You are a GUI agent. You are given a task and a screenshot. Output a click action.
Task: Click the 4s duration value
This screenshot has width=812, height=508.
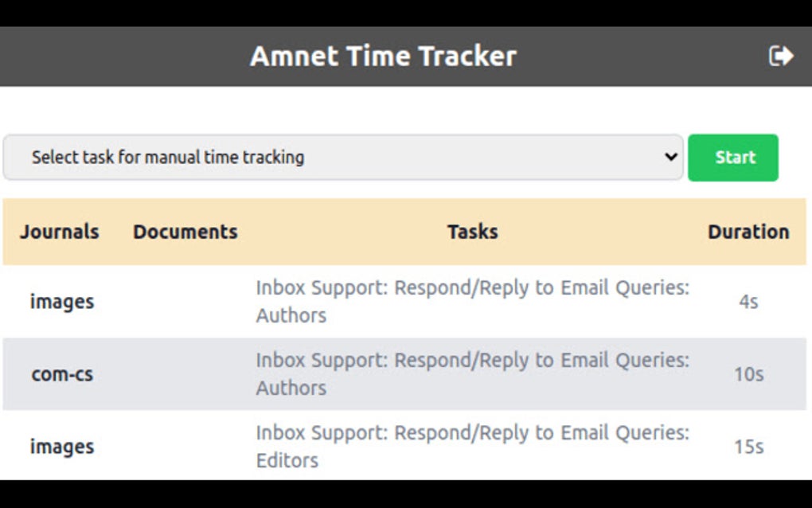point(749,302)
